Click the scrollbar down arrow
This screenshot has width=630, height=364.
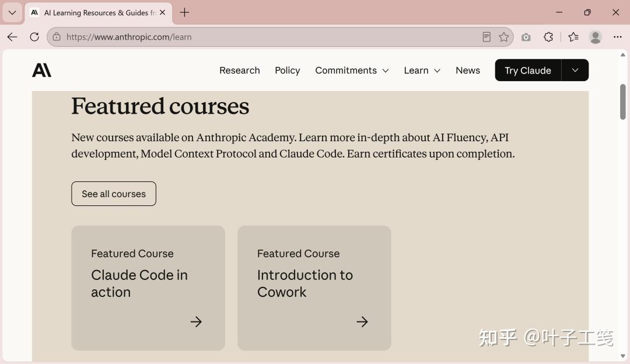click(623, 356)
